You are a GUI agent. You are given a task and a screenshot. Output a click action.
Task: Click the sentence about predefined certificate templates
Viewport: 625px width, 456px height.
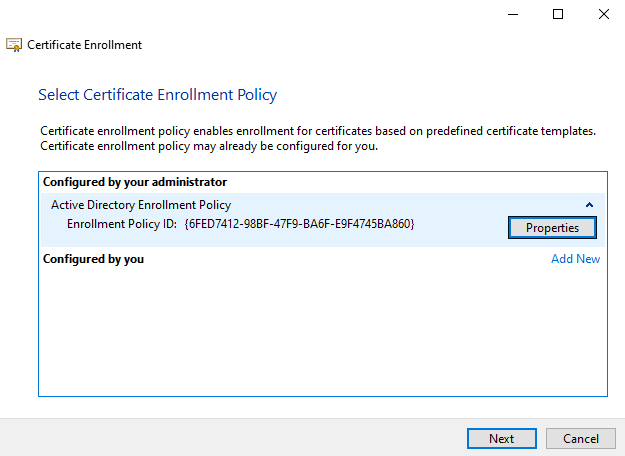pos(317,131)
